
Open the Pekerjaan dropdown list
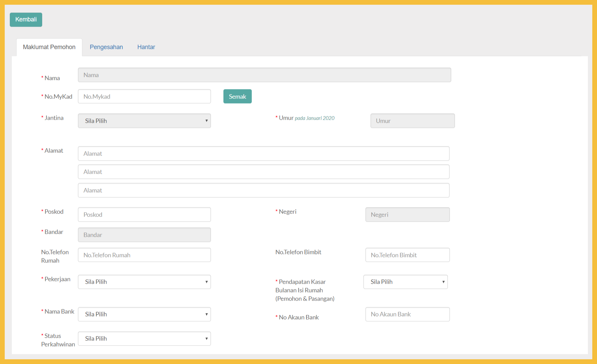144,282
